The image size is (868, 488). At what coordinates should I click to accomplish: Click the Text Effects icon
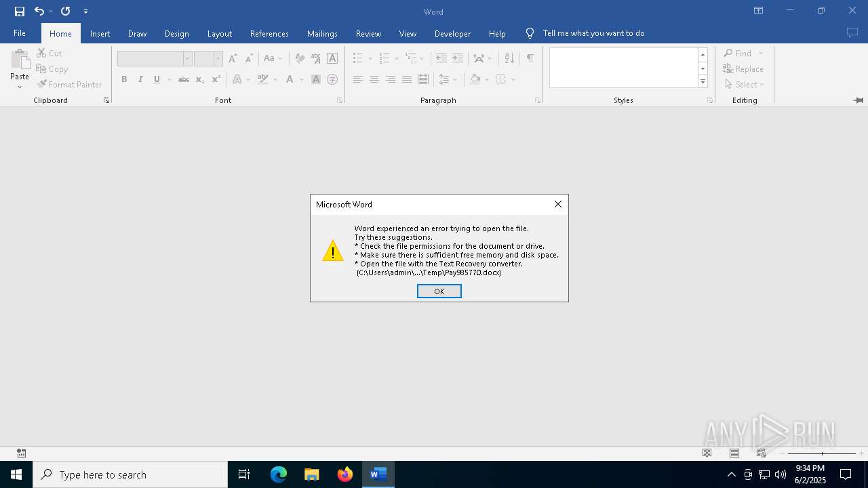(237, 79)
